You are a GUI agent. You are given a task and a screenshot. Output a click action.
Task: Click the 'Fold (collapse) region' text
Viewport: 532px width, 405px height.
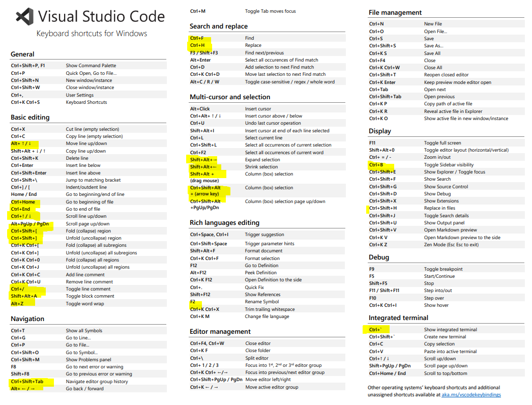tap(88, 231)
